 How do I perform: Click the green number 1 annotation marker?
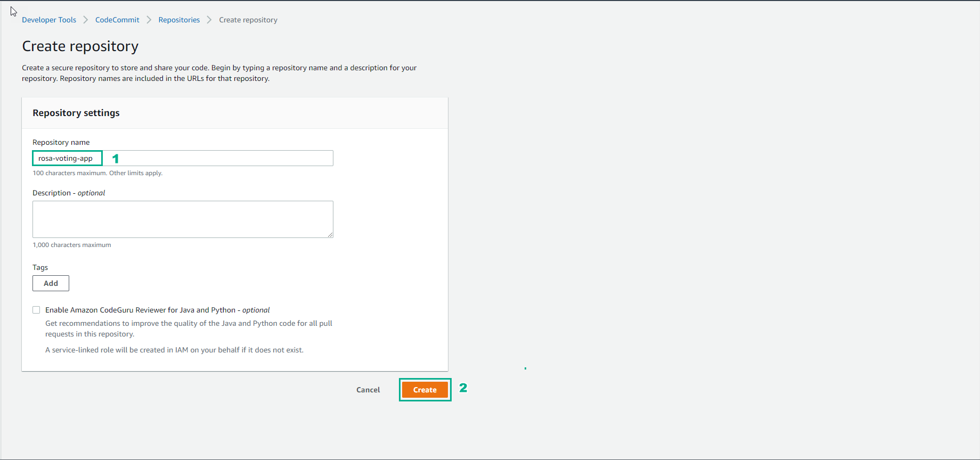pos(116,159)
